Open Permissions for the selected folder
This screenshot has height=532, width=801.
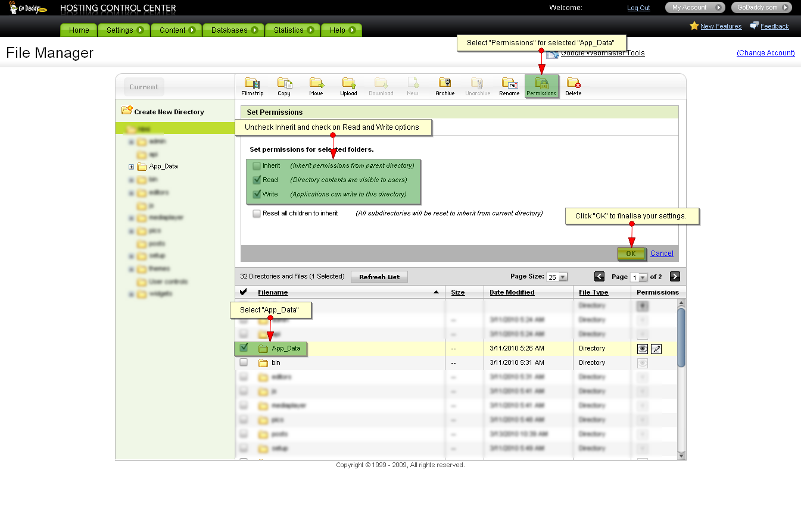[541, 84]
